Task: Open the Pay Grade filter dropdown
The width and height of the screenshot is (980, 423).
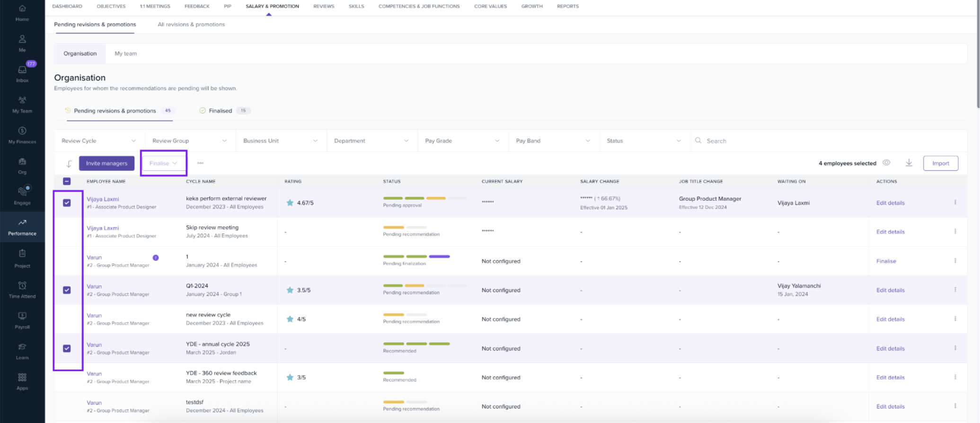Action: coord(462,141)
